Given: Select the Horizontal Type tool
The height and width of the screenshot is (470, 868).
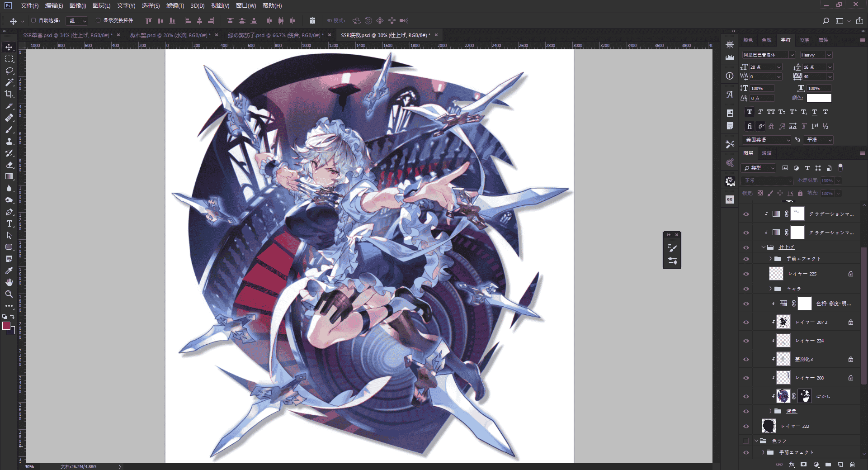Looking at the screenshot, I should click(9, 223).
